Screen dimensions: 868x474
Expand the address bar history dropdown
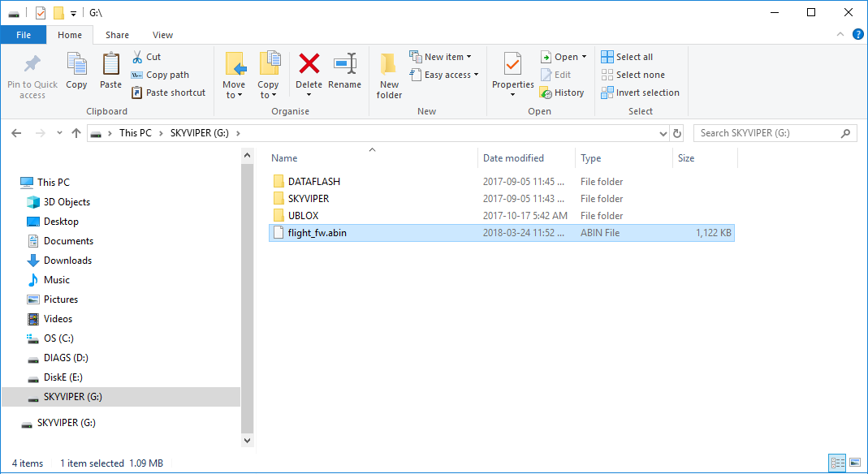pos(663,133)
